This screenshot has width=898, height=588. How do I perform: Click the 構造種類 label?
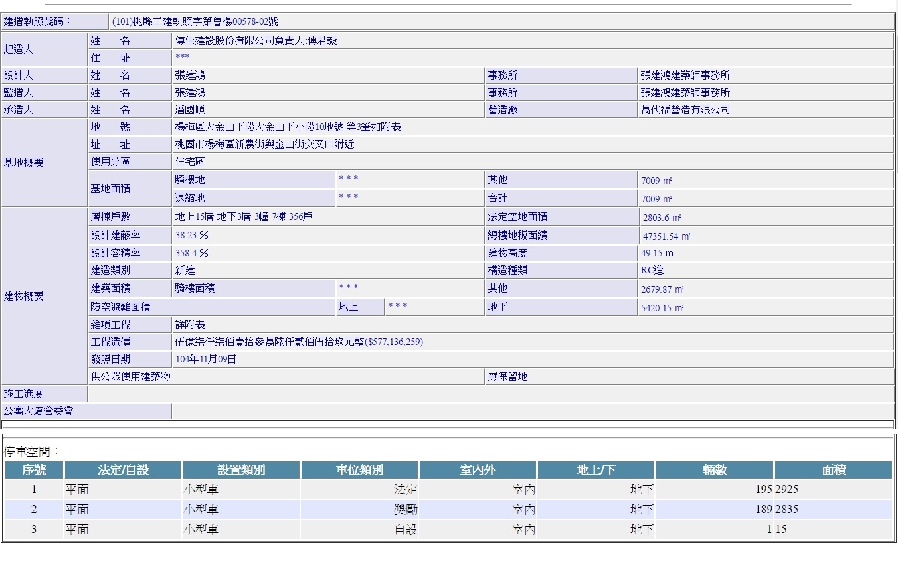508,270
